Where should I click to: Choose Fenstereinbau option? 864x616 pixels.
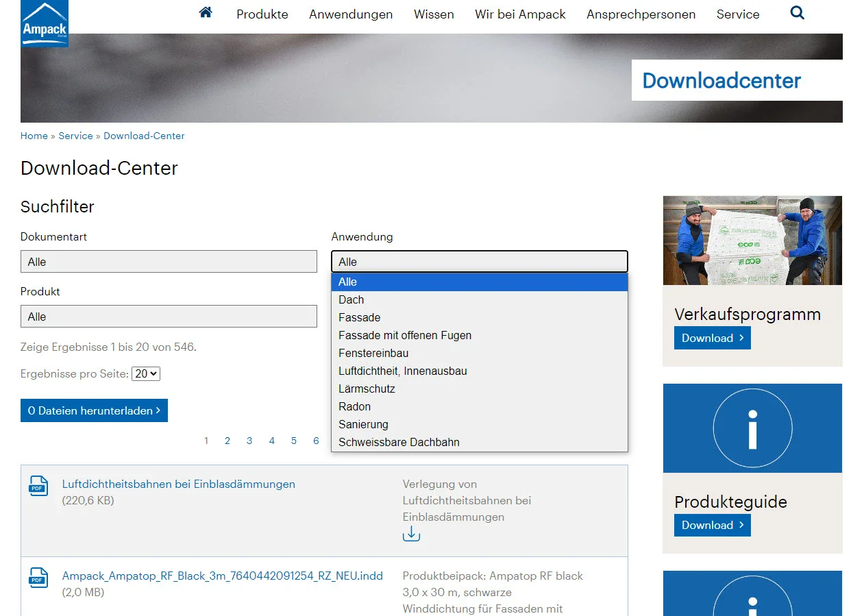click(x=480, y=353)
